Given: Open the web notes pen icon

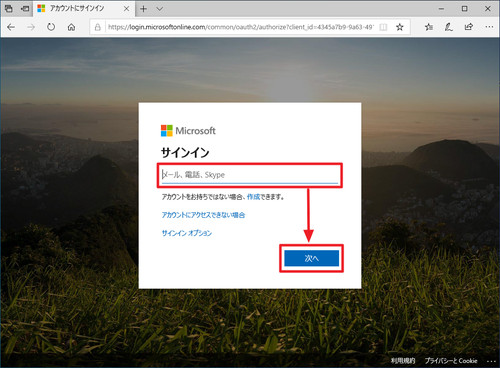Looking at the screenshot, I should tap(449, 27).
